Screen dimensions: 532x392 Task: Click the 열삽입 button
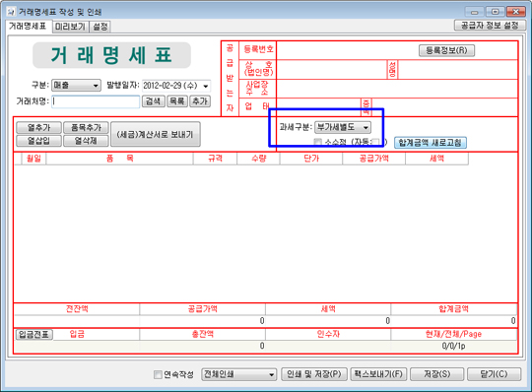coord(38,141)
